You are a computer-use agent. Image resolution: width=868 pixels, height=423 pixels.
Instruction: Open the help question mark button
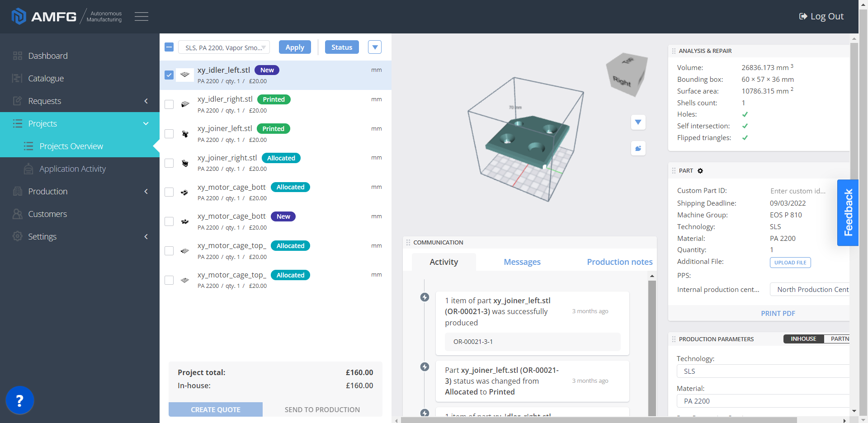19,400
